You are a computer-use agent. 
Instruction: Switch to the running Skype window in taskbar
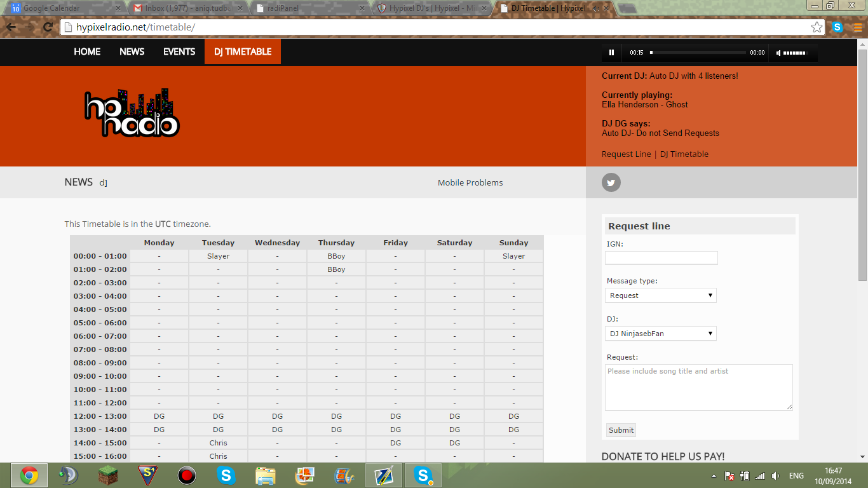pyautogui.click(x=423, y=475)
